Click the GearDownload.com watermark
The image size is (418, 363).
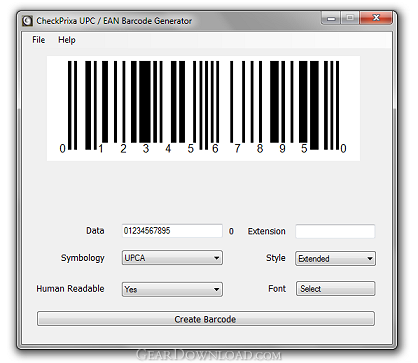(209, 355)
